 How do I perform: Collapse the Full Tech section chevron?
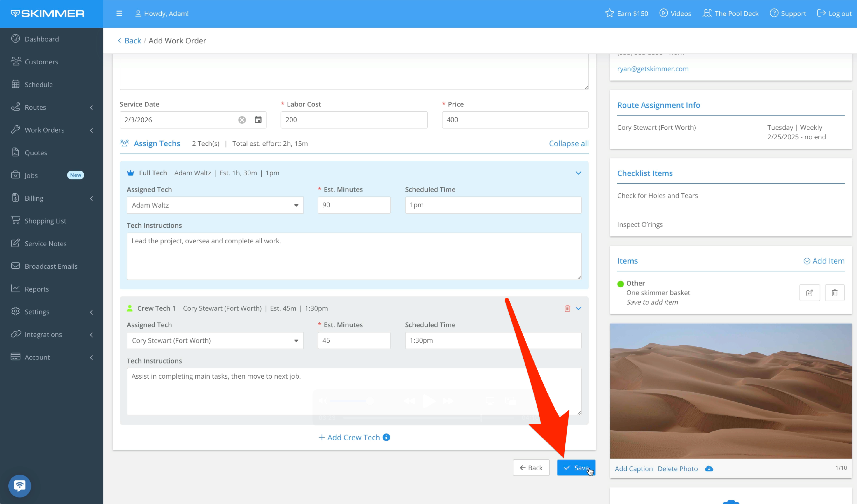(x=578, y=173)
